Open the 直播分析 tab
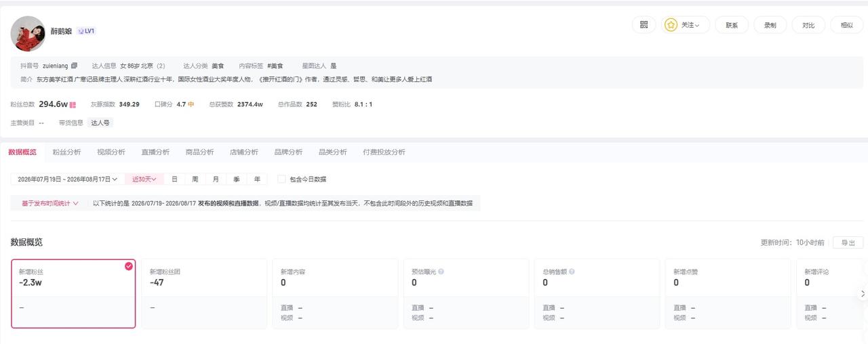This screenshot has height=344, width=868. pyautogui.click(x=155, y=152)
